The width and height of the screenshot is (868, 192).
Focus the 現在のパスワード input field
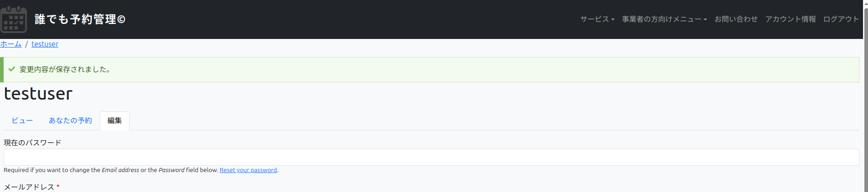[430, 157]
